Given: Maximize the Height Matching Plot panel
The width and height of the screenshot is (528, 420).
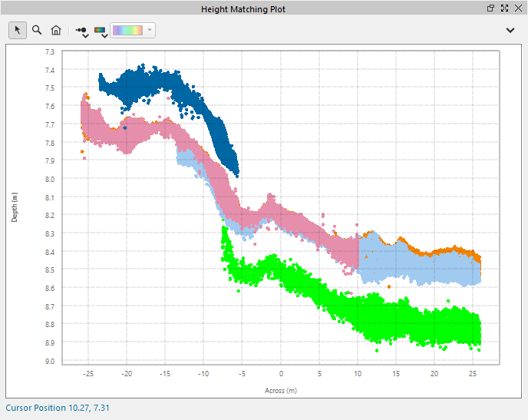Looking at the screenshot, I should click(x=504, y=8).
